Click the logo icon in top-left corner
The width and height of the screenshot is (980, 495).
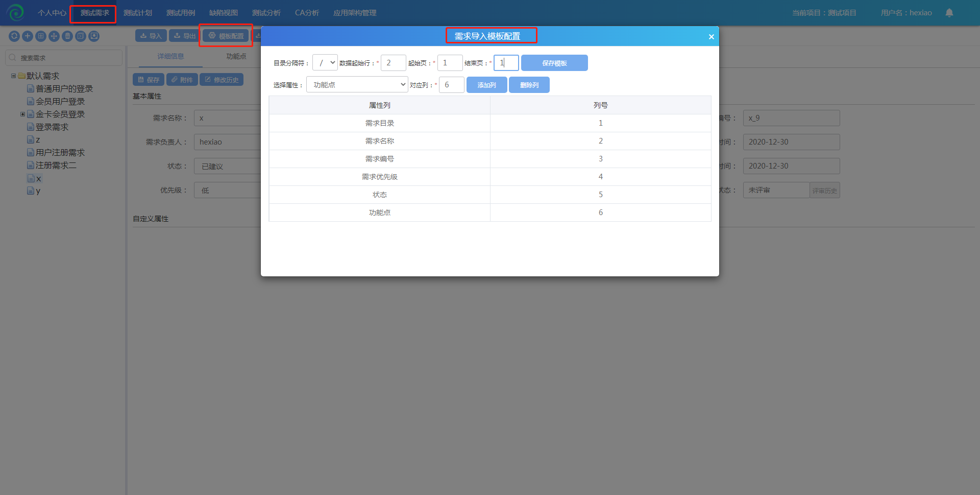pyautogui.click(x=15, y=12)
